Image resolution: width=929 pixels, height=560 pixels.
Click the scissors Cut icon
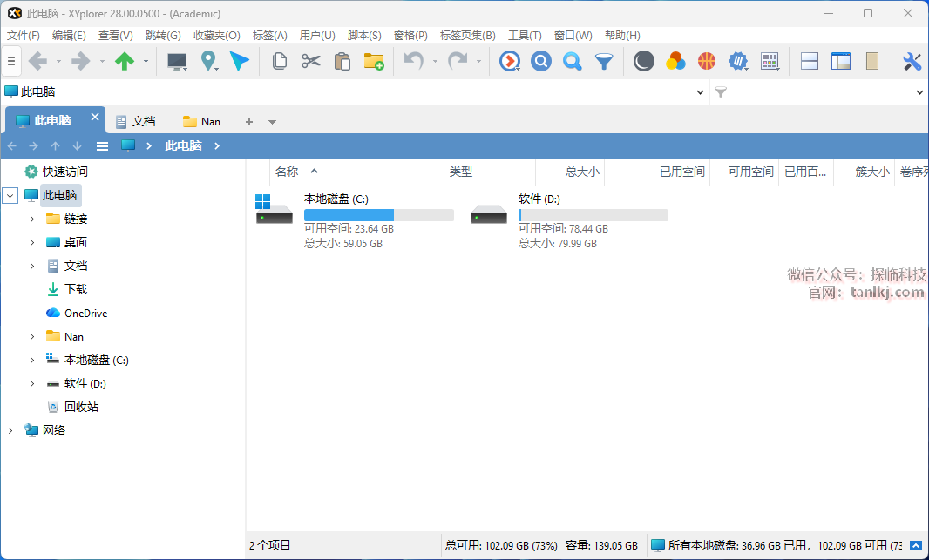click(311, 61)
